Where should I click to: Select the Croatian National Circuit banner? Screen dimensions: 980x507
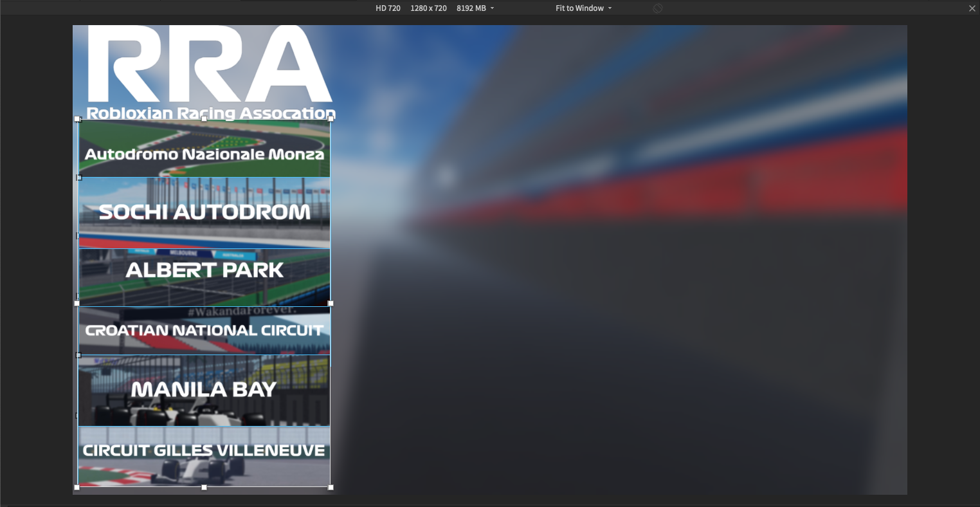point(204,331)
